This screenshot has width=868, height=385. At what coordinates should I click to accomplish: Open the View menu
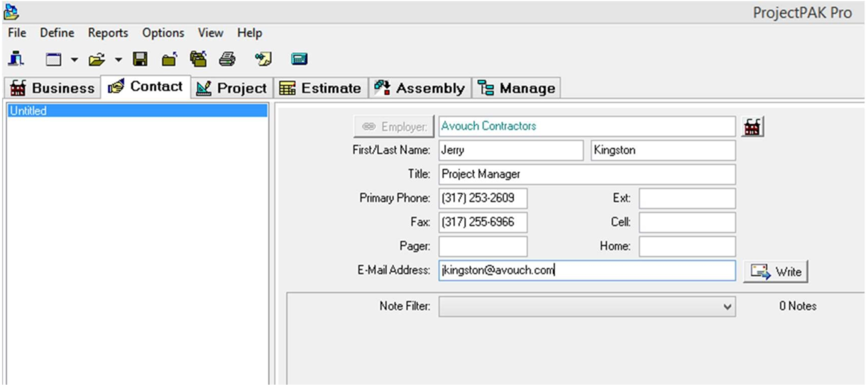[x=210, y=33]
